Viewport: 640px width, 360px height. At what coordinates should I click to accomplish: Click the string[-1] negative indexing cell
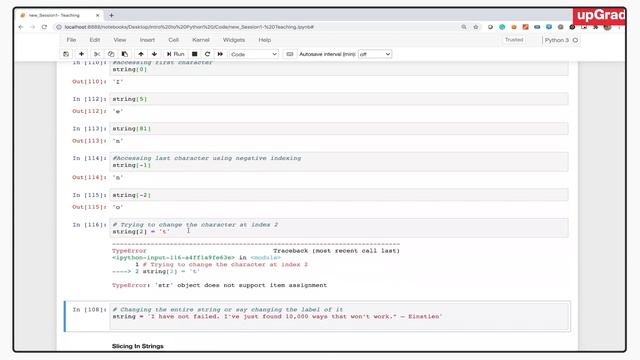[339, 162]
